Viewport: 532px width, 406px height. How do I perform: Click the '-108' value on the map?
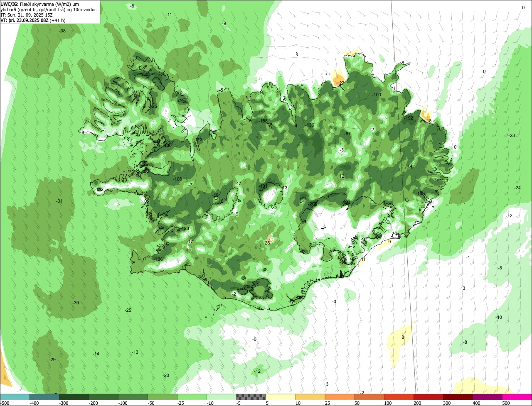pos(177,179)
